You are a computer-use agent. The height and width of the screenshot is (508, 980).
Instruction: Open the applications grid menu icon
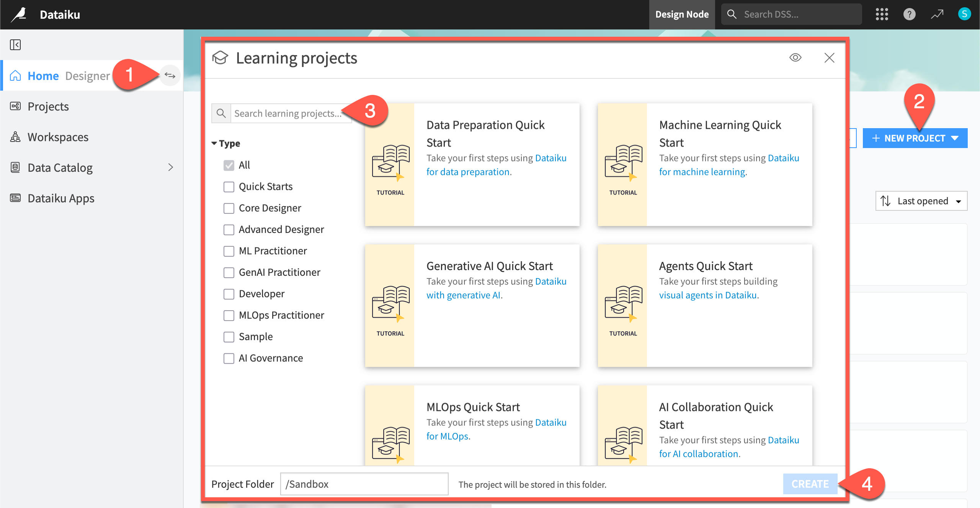pyautogui.click(x=882, y=15)
